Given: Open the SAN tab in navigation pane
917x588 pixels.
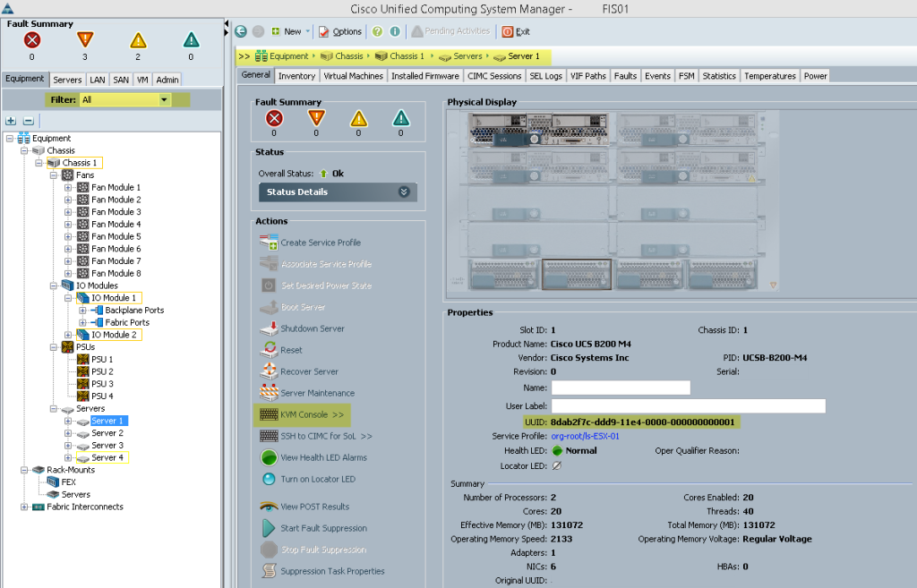Looking at the screenshot, I should click(121, 80).
